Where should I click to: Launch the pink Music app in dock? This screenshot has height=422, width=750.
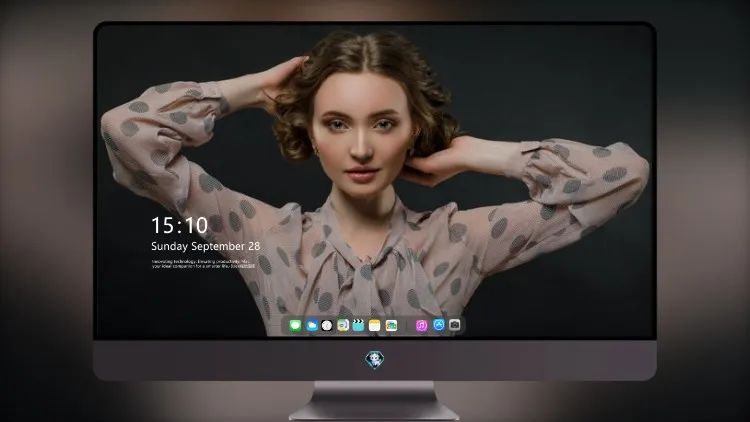point(421,326)
